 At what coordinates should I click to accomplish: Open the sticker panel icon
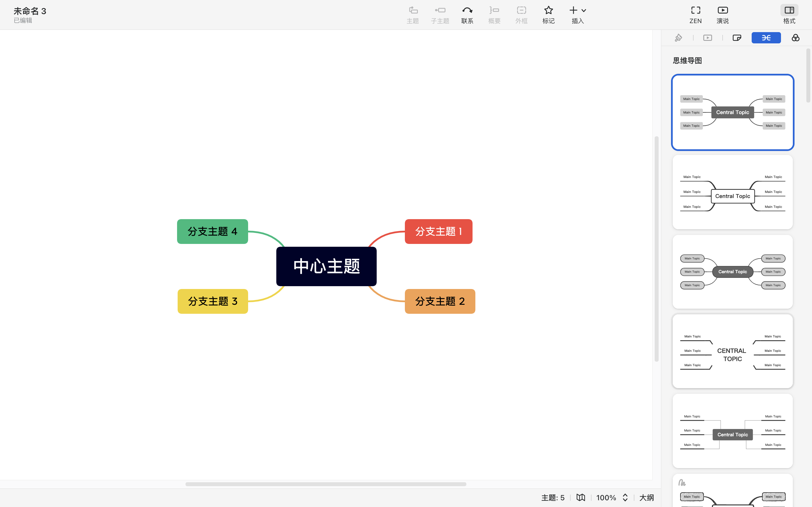click(737, 37)
